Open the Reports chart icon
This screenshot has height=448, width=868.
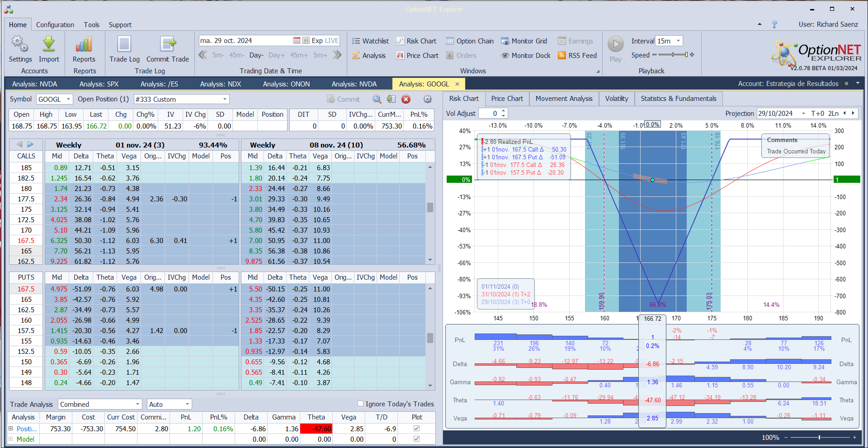(84, 44)
